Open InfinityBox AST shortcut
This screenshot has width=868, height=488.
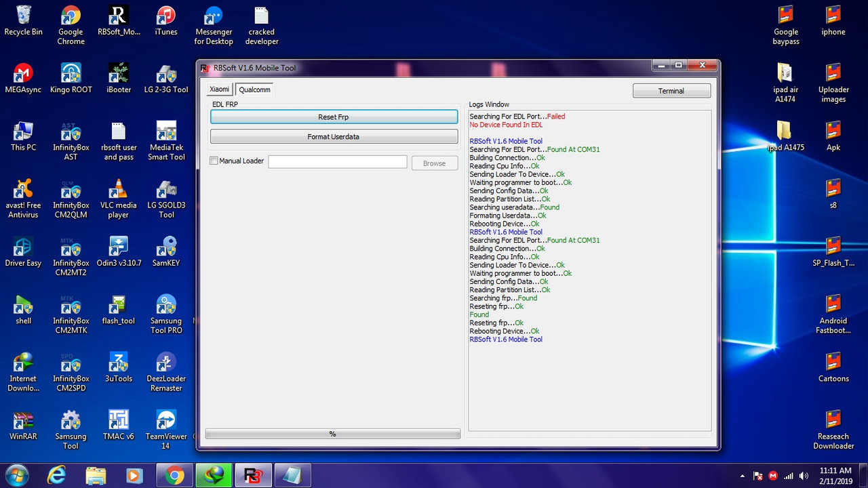pos(71,141)
